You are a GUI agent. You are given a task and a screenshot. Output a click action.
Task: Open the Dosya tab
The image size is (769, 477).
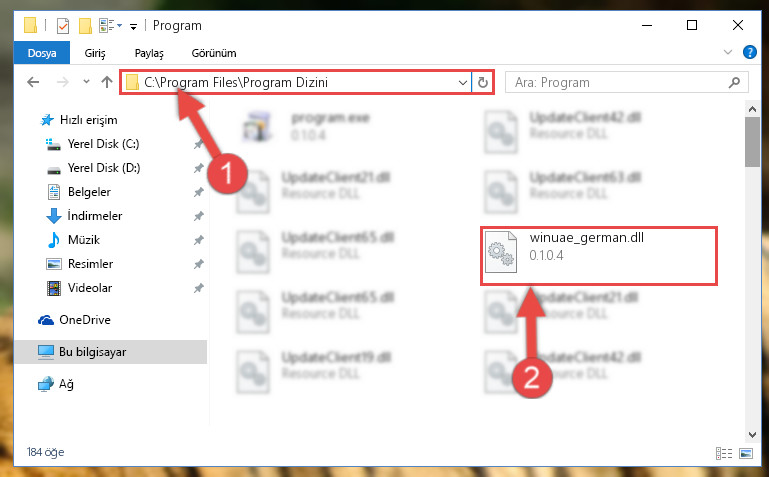(42, 53)
